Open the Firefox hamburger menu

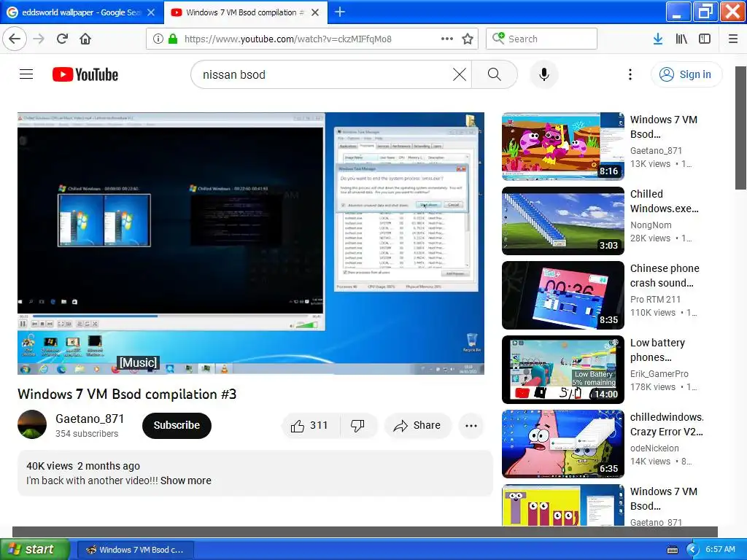(733, 39)
